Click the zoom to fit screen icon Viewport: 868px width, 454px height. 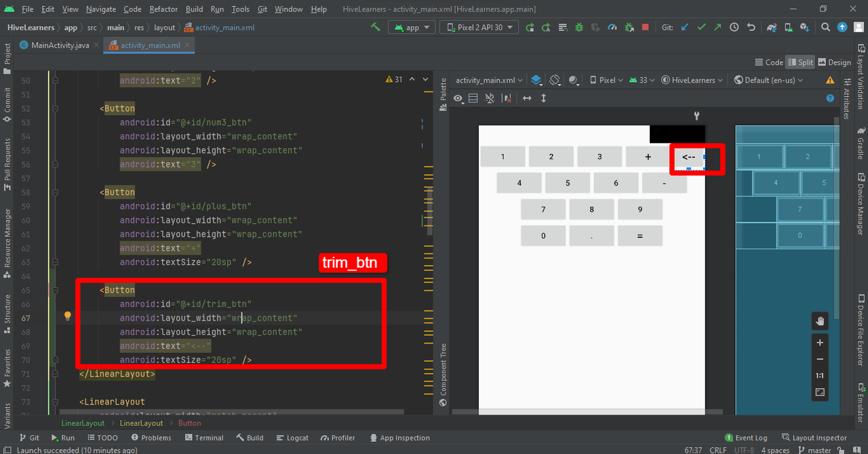coord(820,392)
